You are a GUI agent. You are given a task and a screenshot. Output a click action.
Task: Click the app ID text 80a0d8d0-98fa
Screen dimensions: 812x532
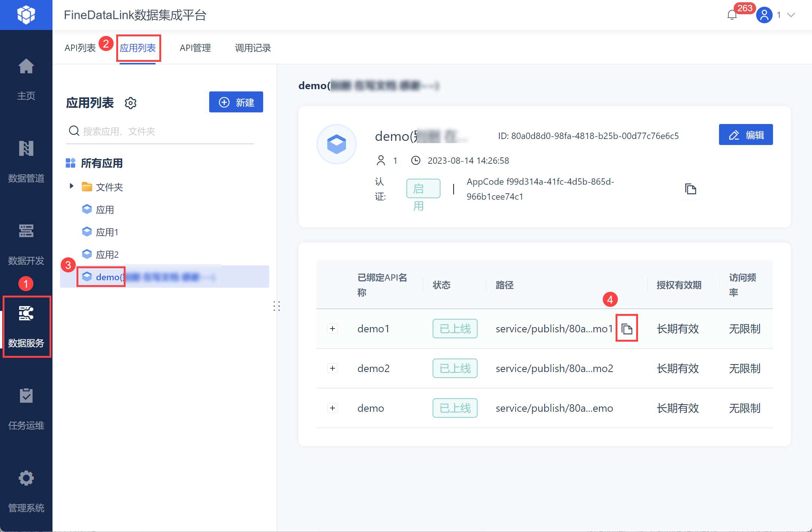click(x=588, y=136)
